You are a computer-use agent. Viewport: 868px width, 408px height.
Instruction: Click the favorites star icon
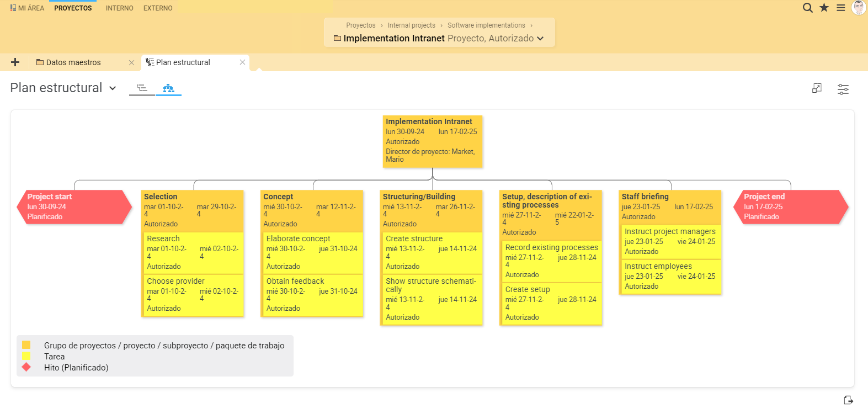(824, 8)
